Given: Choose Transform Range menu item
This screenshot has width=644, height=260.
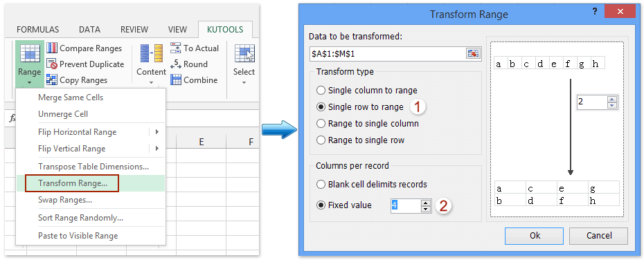Looking at the screenshot, I should point(90,183).
